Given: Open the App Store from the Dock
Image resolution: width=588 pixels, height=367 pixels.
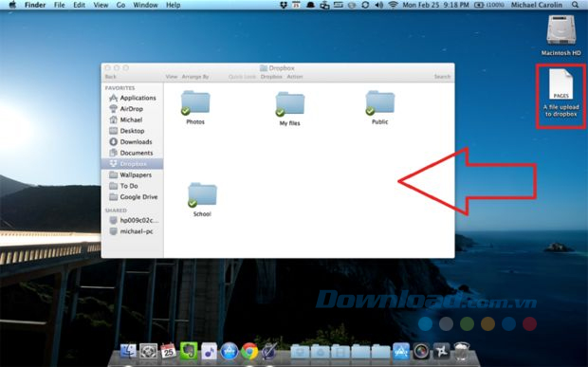Looking at the screenshot, I should tap(230, 351).
